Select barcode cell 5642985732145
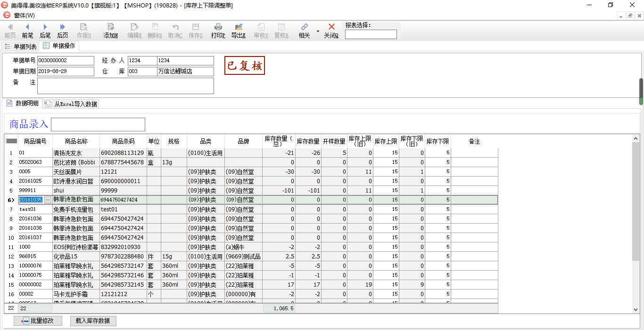Viewport: 644px width, 330px height. (x=123, y=285)
